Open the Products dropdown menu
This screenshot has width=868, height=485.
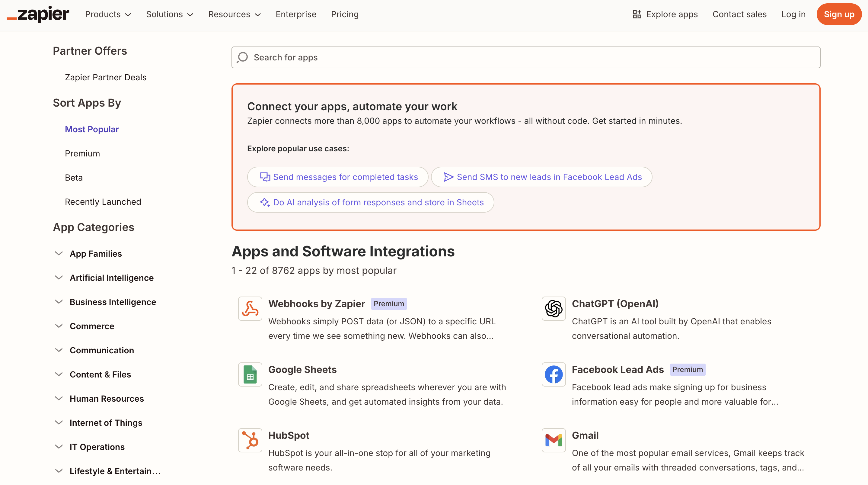click(x=108, y=14)
